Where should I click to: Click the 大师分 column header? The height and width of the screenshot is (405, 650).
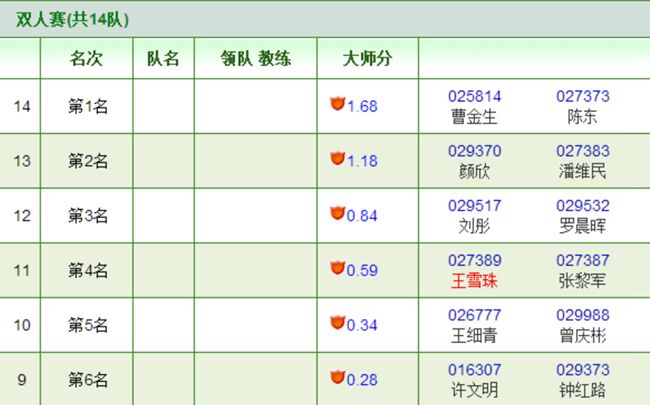point(368,58)
